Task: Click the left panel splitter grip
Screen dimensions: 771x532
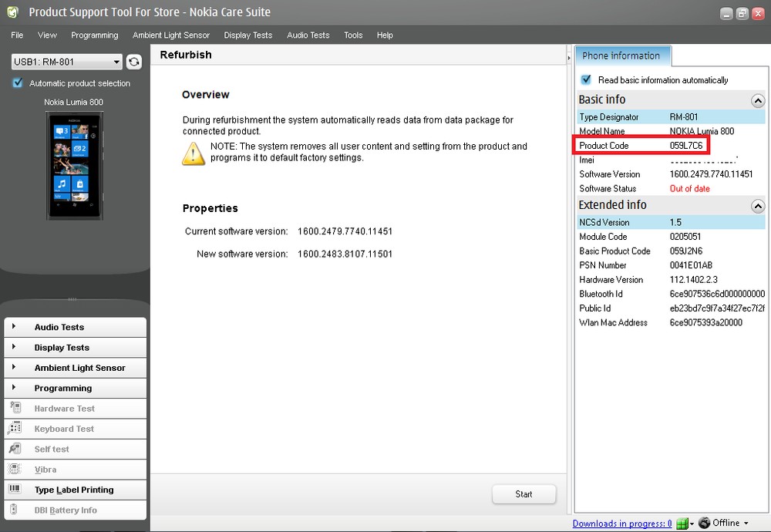Action: [x=72, y=299]
